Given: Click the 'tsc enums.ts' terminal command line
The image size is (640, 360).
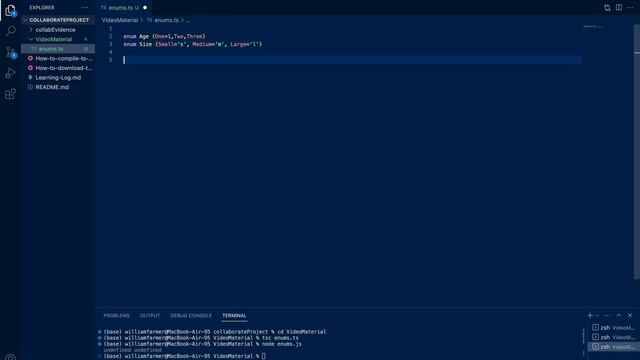Looking at the screenshot, I should [x=201, y=338].
